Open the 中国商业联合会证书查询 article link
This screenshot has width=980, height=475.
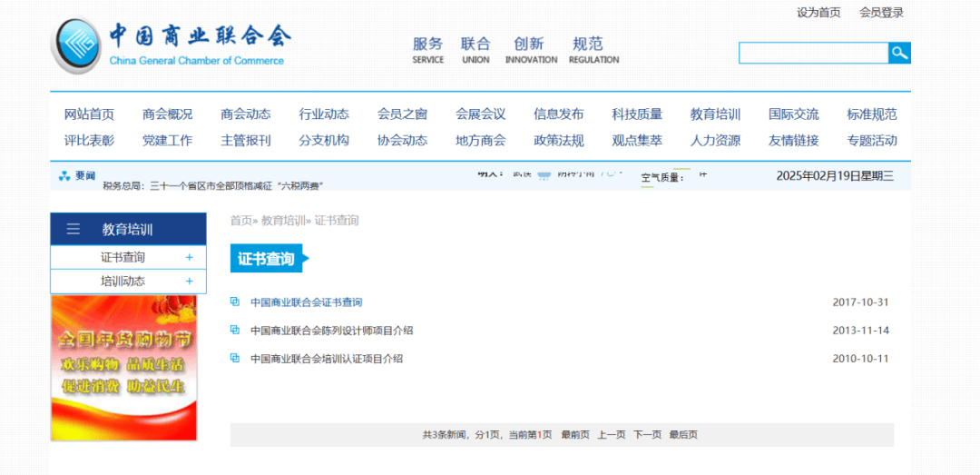pos(306,302)
